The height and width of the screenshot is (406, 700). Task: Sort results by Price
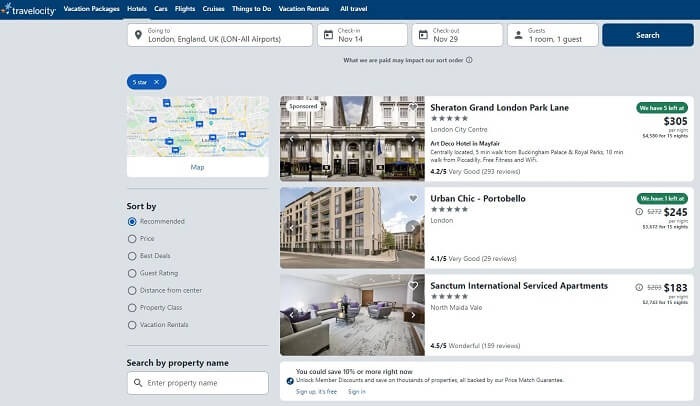[132, 239]
